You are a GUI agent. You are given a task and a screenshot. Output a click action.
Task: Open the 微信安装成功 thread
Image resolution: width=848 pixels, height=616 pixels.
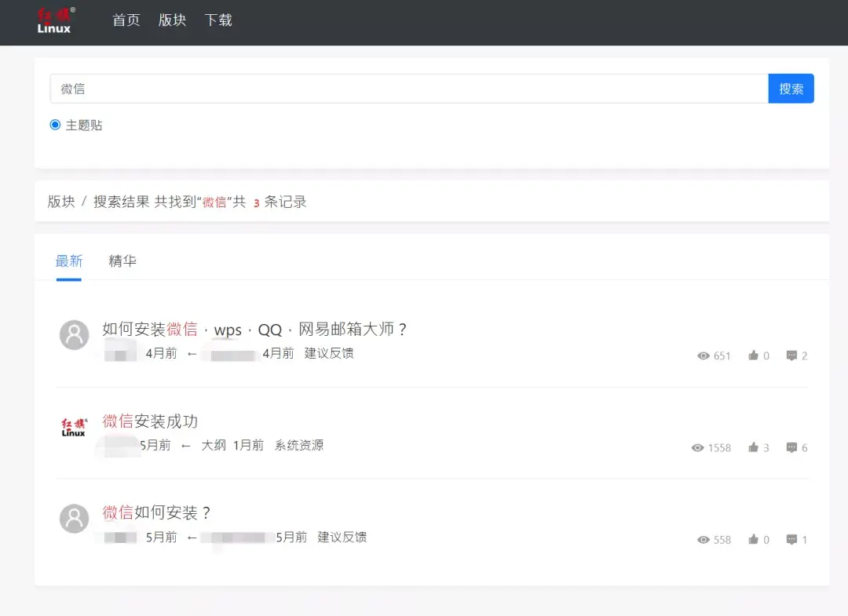(150, 421)
